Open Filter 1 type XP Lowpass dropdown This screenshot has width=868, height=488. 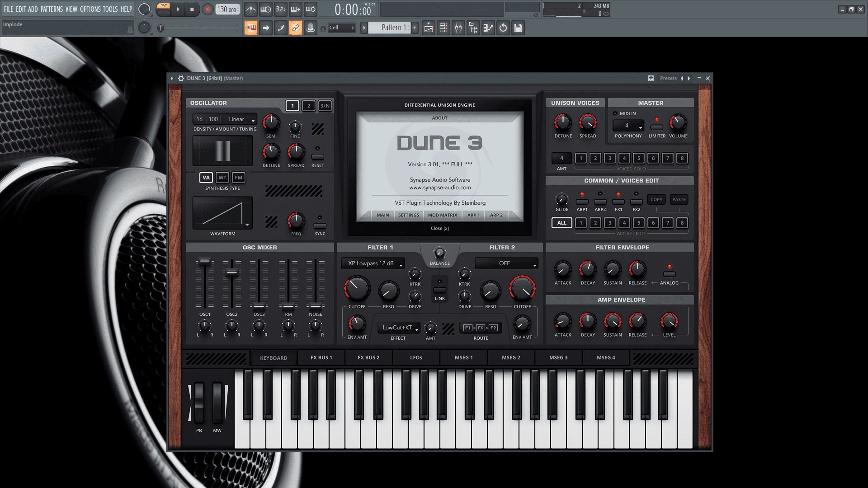click(x=373, y=263)
